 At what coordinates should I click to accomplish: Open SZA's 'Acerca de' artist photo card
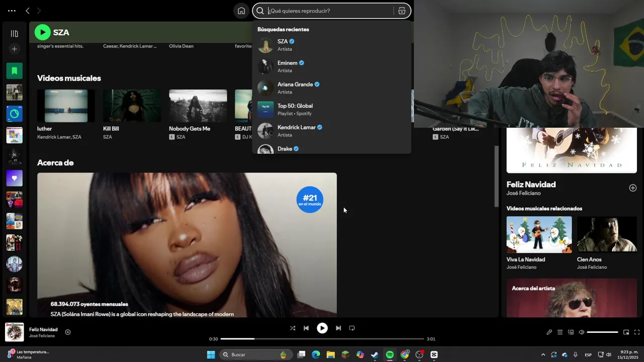click(x=187, y=245)
